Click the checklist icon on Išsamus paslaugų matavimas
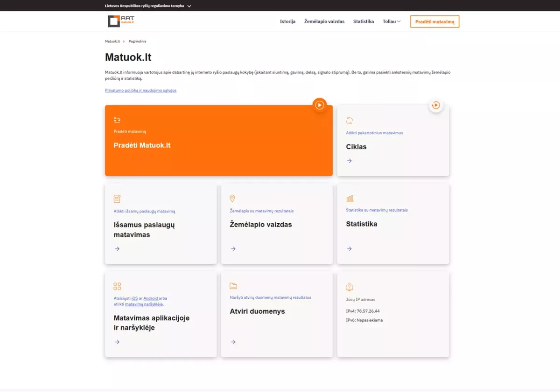The height and width of the screenshot is (392, 560). click(117, 199)
